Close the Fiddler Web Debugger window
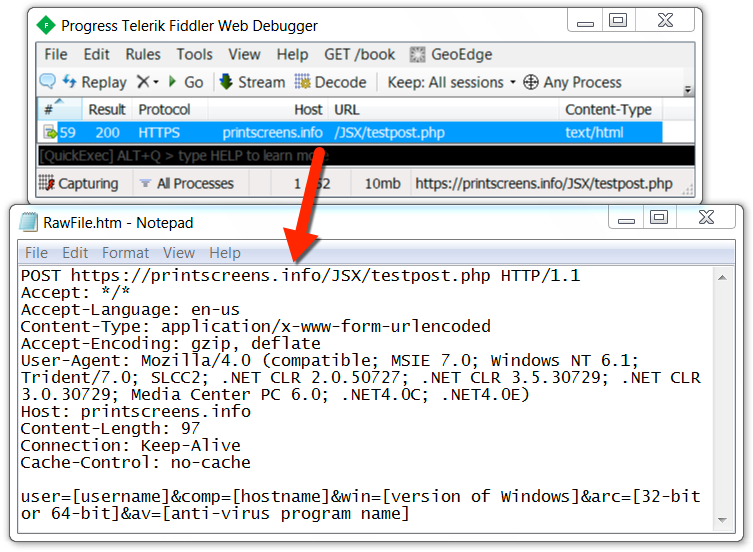753x552 pixels. click(665, 21)
